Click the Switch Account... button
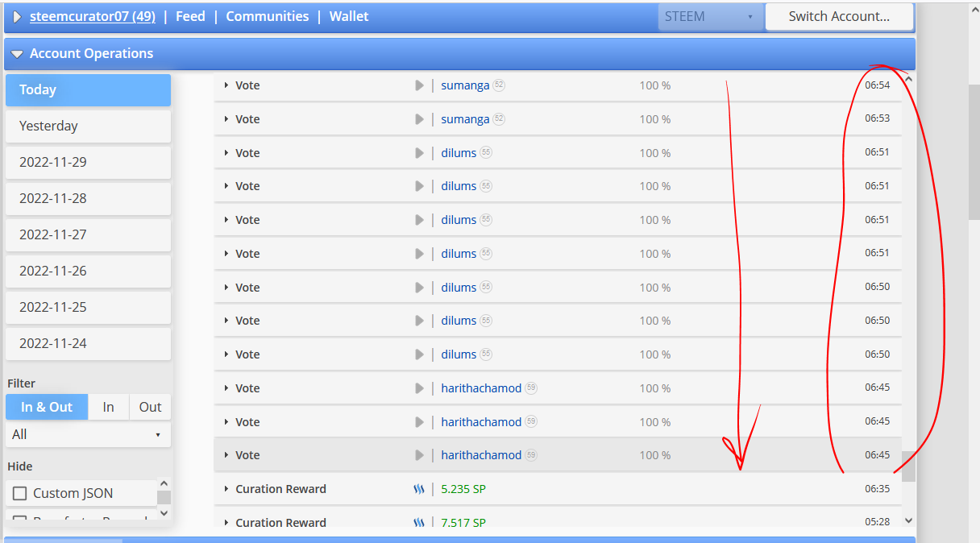The width and height of the screenshot is (980, 543). click(839, 16)
